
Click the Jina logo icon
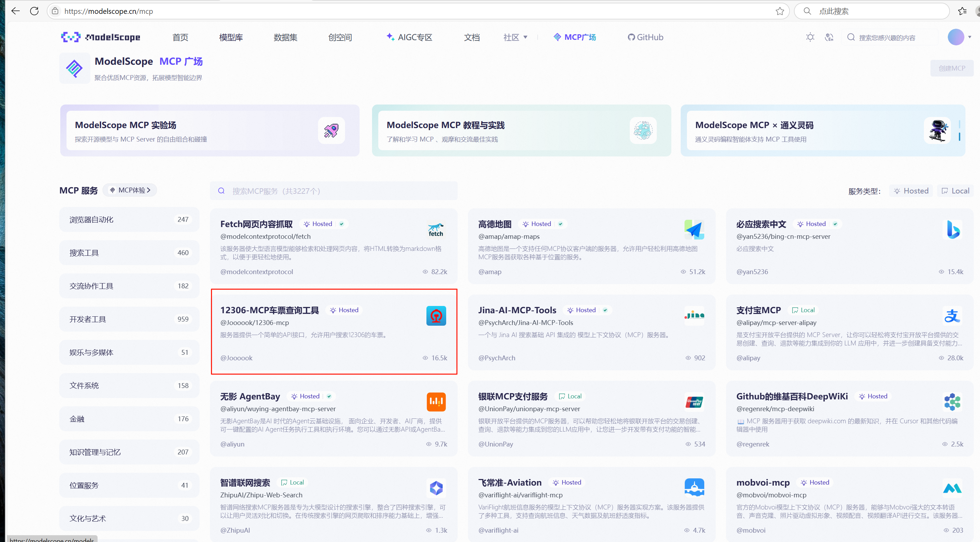point(694,316)
